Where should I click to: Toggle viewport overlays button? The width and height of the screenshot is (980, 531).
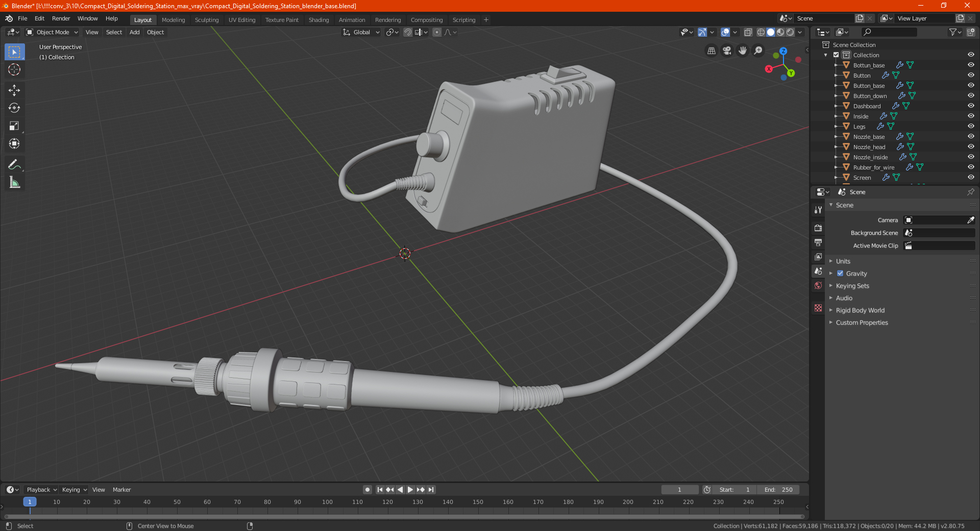tap(725, 32)
